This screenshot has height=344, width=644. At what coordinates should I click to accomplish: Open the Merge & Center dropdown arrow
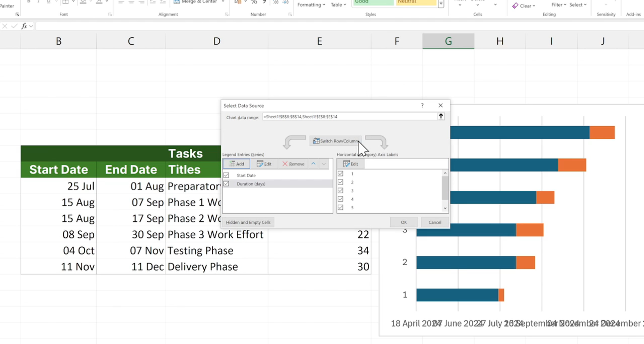click(223, 2)
